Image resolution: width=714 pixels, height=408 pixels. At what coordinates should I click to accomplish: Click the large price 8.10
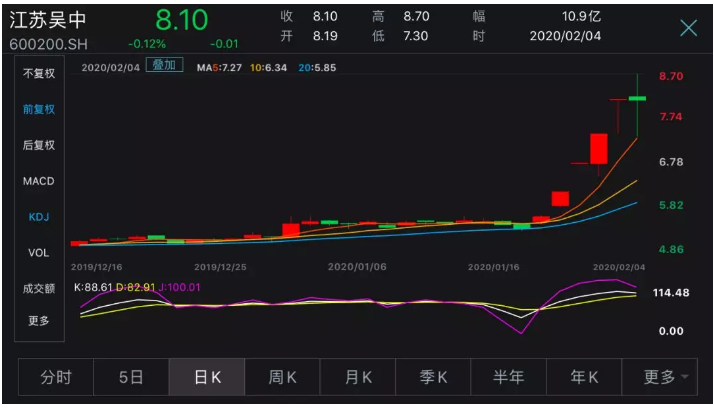tap(182, 20)
